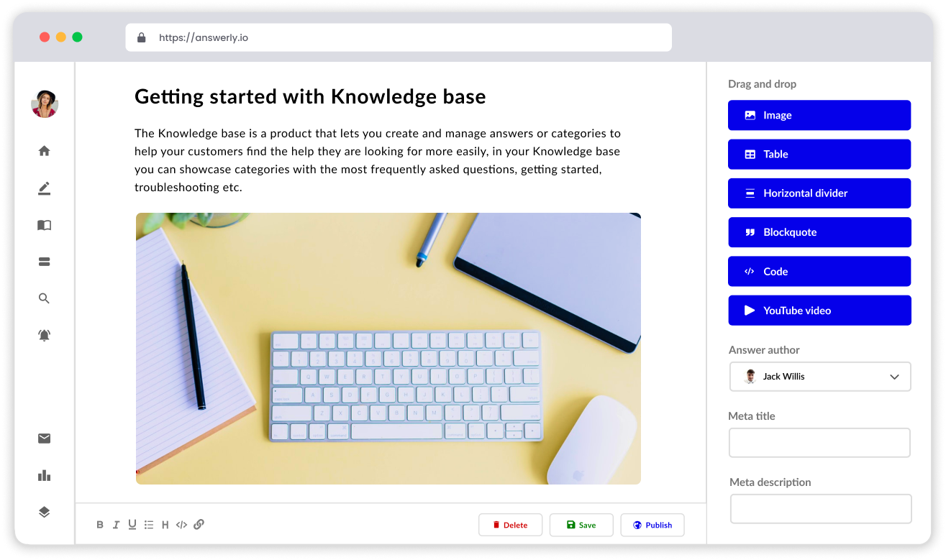The width and height of the screenshot is (946, 560).
Task: Open the stacked bars sidebar icon
Action: pos(44,262)
